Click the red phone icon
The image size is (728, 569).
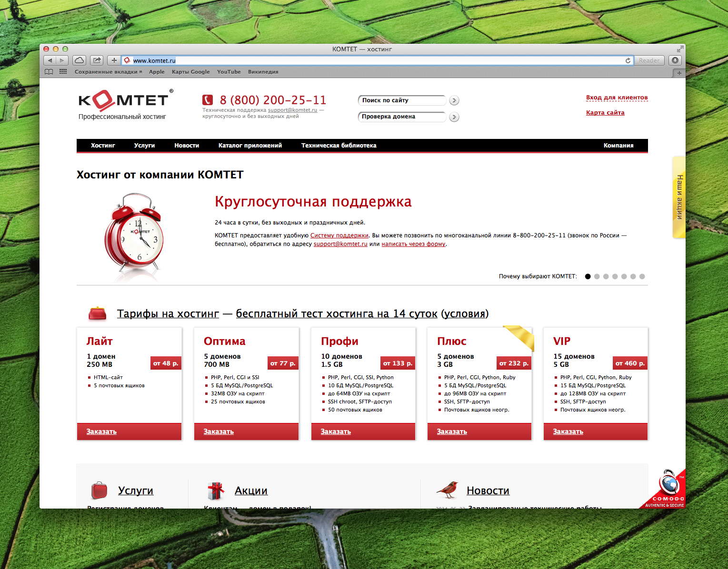(x=208, y=100)
